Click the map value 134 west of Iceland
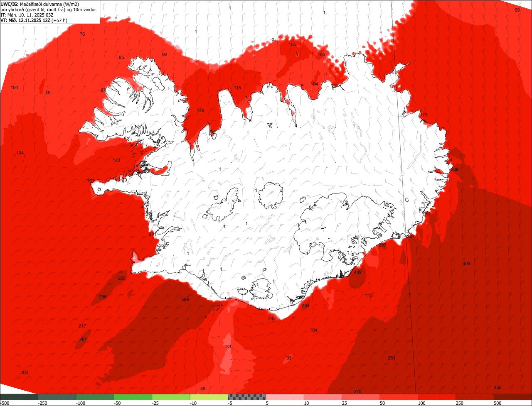Image resolution: width=532 pixels, height=406 pixels. [20, 153]
